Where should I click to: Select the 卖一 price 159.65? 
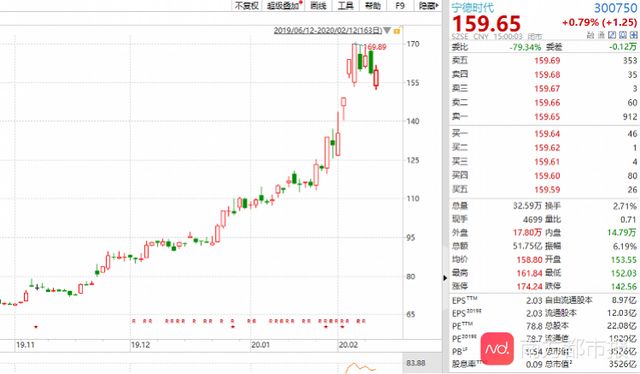pos(547,117)
